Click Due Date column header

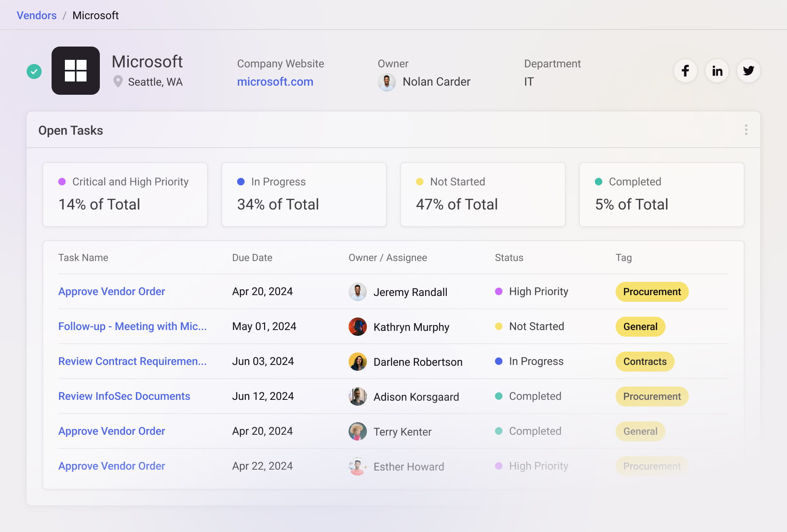pos(252,258)
